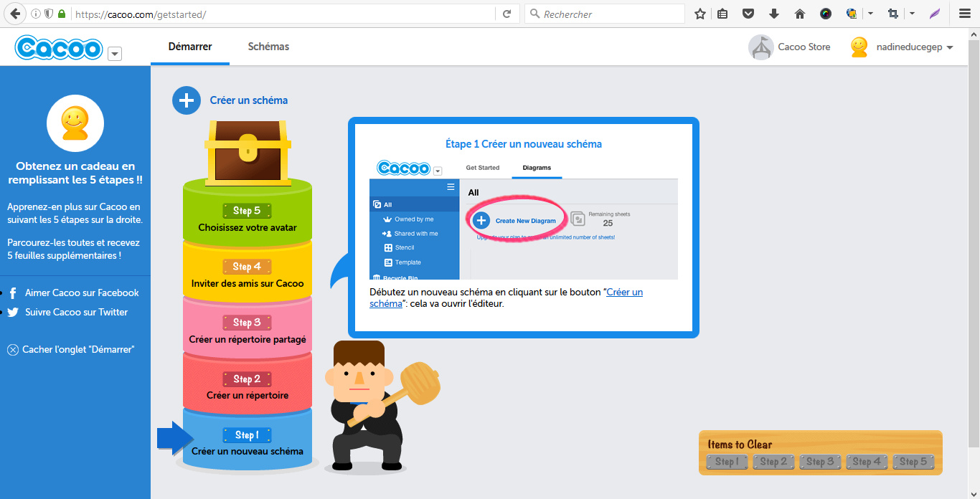The height and width of the screenshot is (499, 980).
Task: Click the large sidebar avatar circle
Action: (x=75, y=123)
